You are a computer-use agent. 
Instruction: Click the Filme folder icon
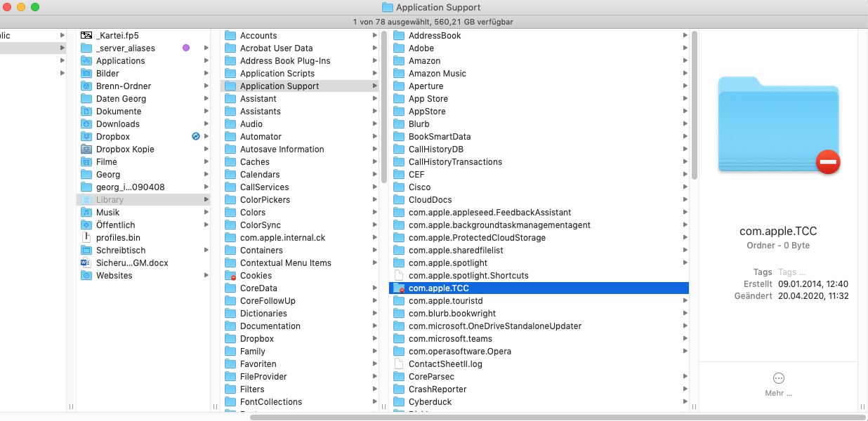[86, 161]
